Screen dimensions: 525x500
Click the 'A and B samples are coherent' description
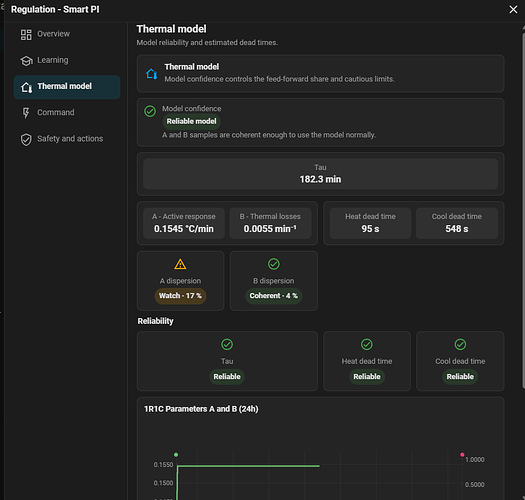269,135
